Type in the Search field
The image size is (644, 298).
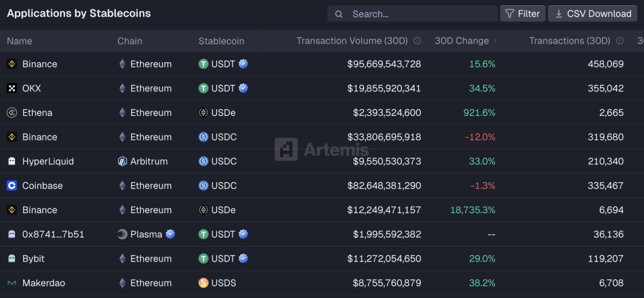(x=417, y=14)
